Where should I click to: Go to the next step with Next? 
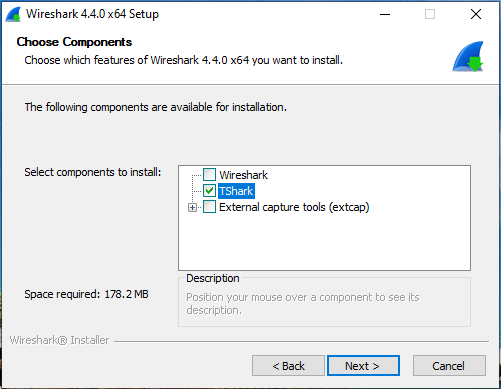click(363, 366)
